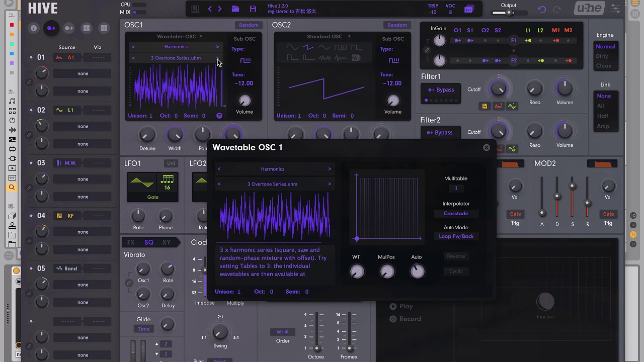Open the info page icon below Hive logo
The image size is (644, 362).
click(x=34, y=28)
